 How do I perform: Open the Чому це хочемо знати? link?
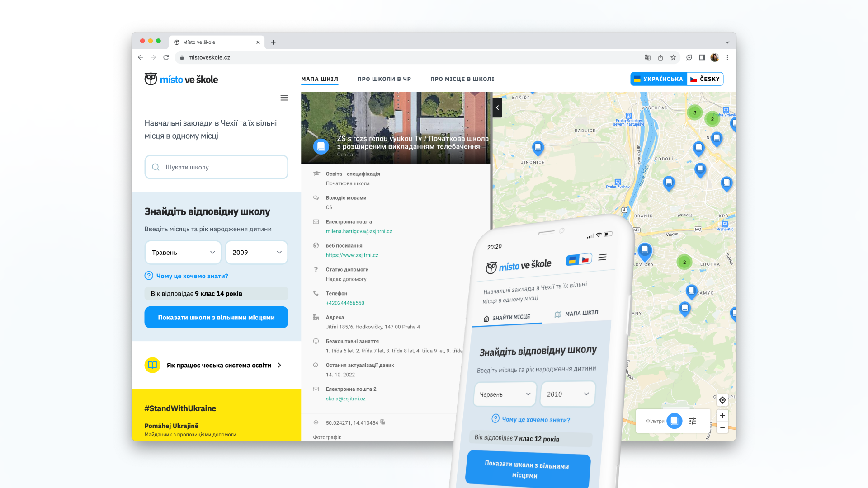point(192,276)
